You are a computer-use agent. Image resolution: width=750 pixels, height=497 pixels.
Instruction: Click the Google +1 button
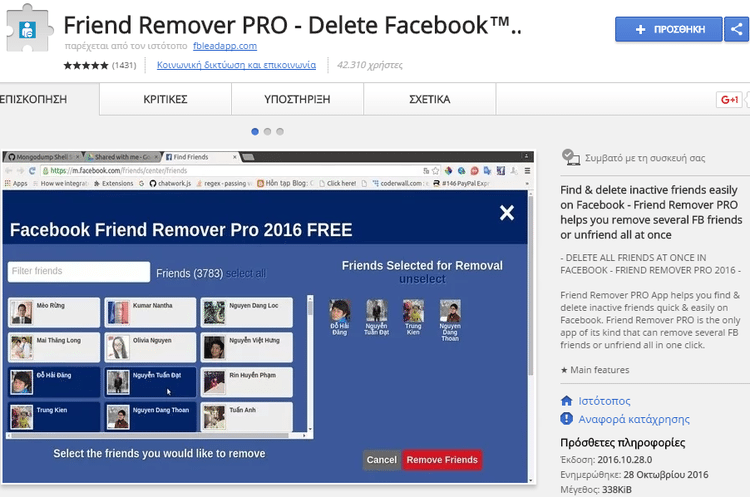(729, 99)
